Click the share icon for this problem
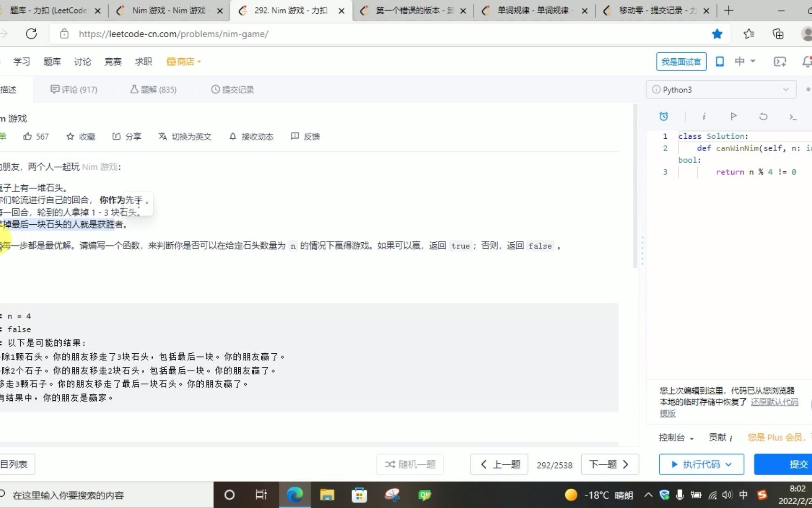The image size is (812, 508). [x=117, y=136]
